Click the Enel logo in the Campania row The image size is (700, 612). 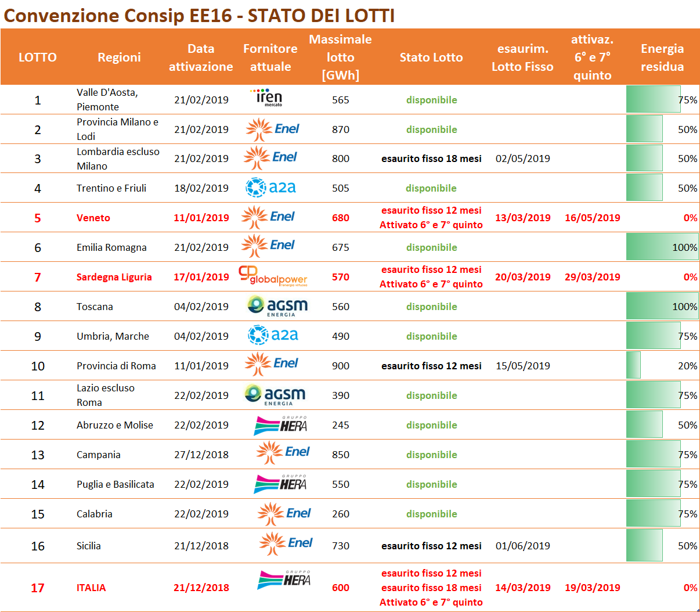(283, 453)
